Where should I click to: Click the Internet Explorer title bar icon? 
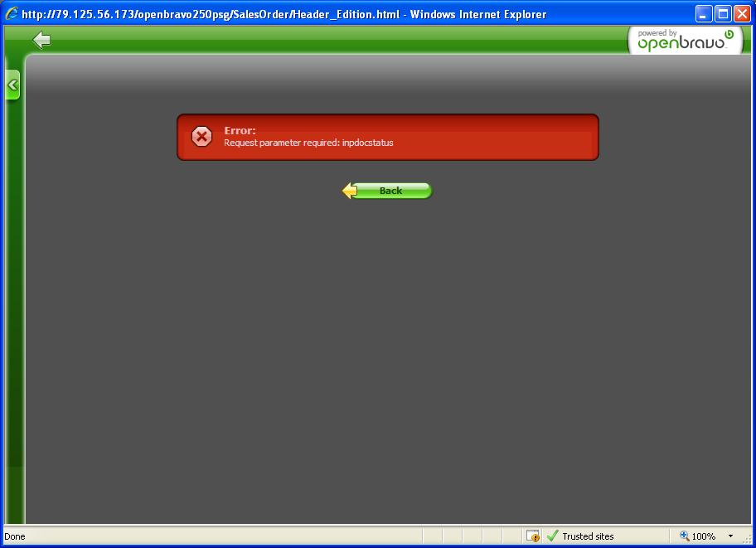pos(12,14)
